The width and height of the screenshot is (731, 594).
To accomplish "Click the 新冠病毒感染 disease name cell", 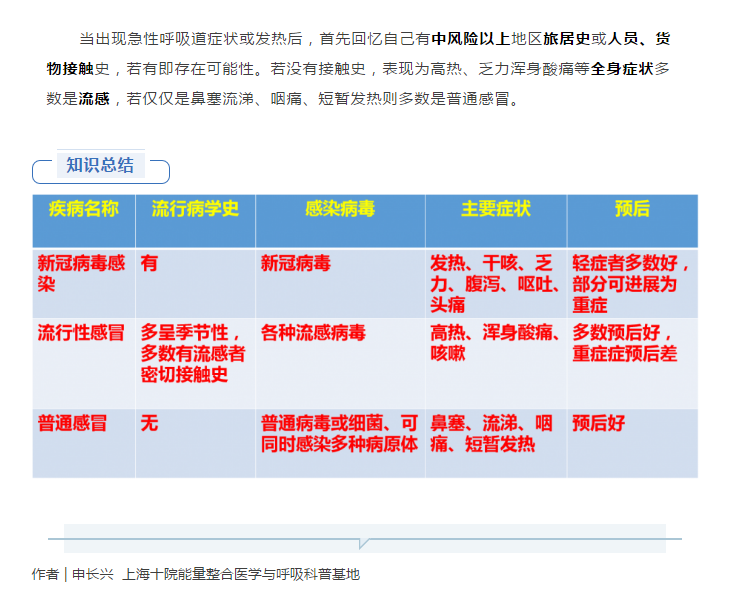I will tap(84, 283).
